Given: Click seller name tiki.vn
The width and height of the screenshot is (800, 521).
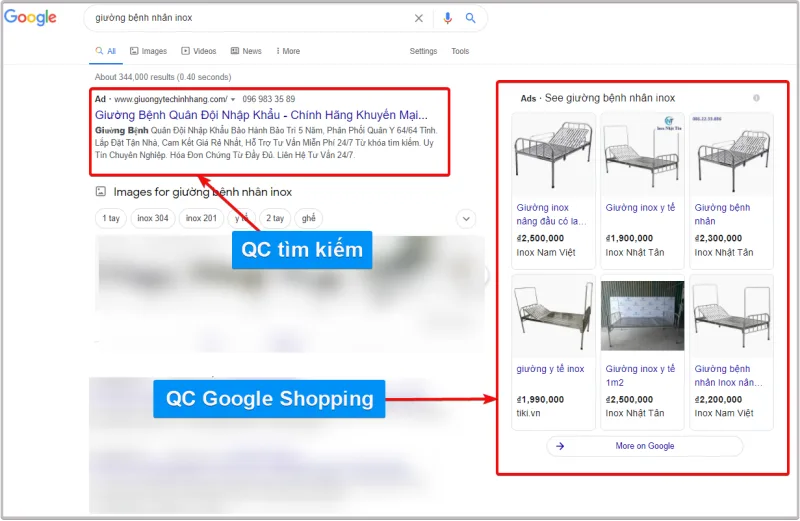Looking at the screenshot, I should tap(528, 413).
